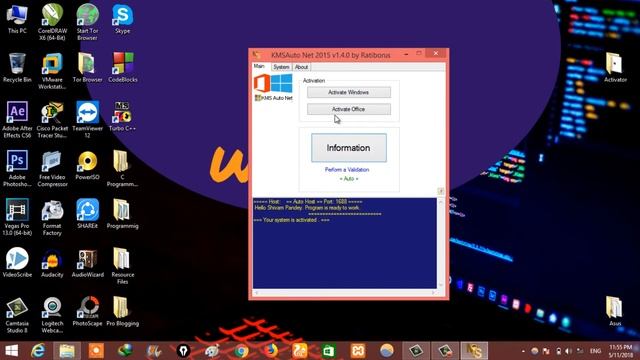The image size is (640, 360).
Task: Show hidden system tray icons
Action: 523,351
